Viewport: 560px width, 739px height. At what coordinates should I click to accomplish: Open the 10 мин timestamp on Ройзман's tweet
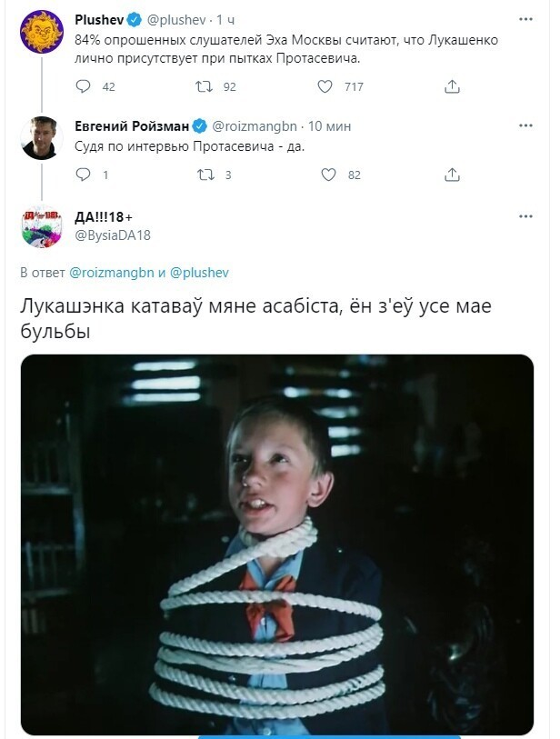tap(329, 126)
